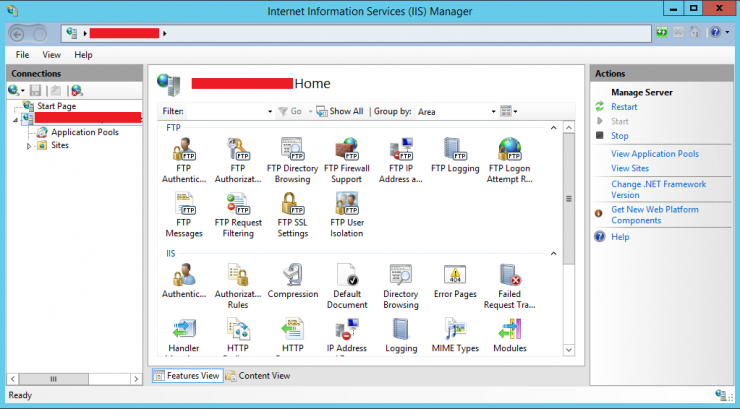The height and width of the screenshot is (409, 740).
Task: Click View Sites link
Action: [630, 168]
